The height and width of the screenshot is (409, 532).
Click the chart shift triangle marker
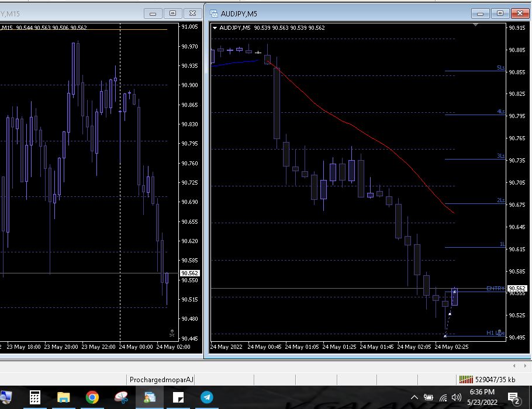coord(476,25)
